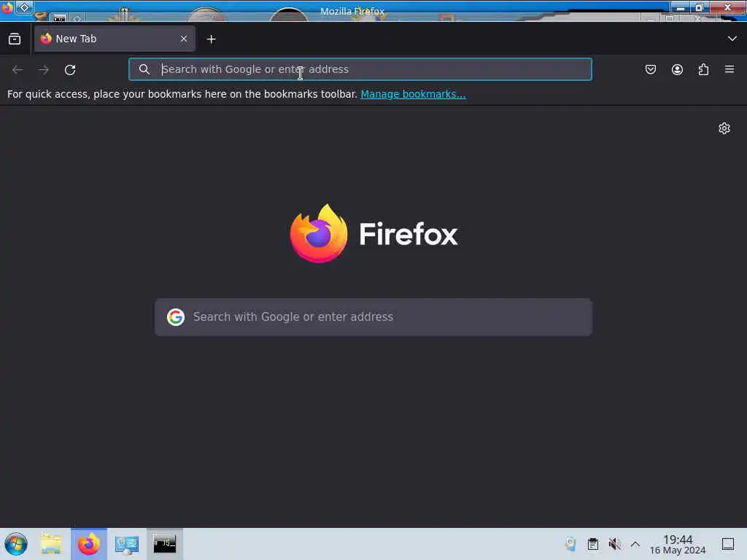Go back one page arrow

point(18,69)
